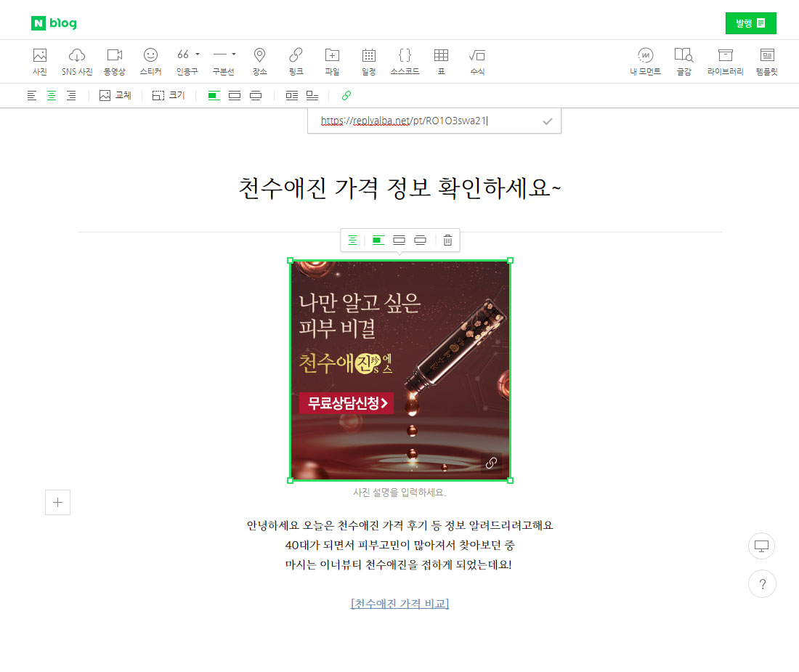Toggle left text alignment in format bar

31,96
